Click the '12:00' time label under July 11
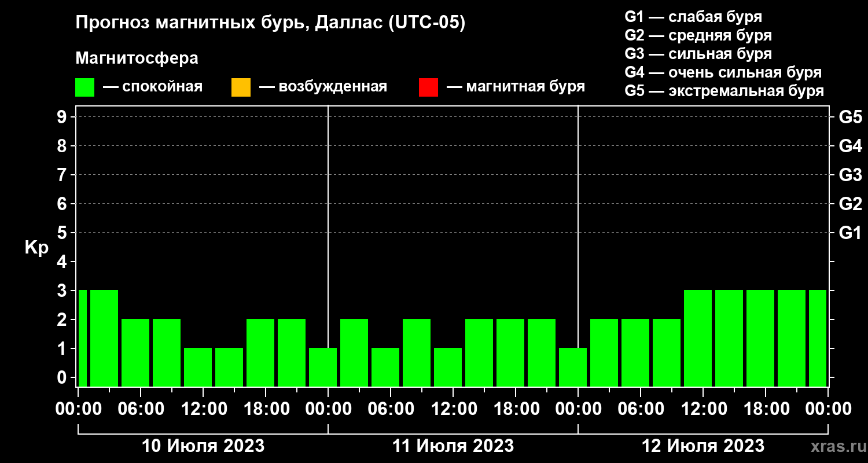 point(453,409)
